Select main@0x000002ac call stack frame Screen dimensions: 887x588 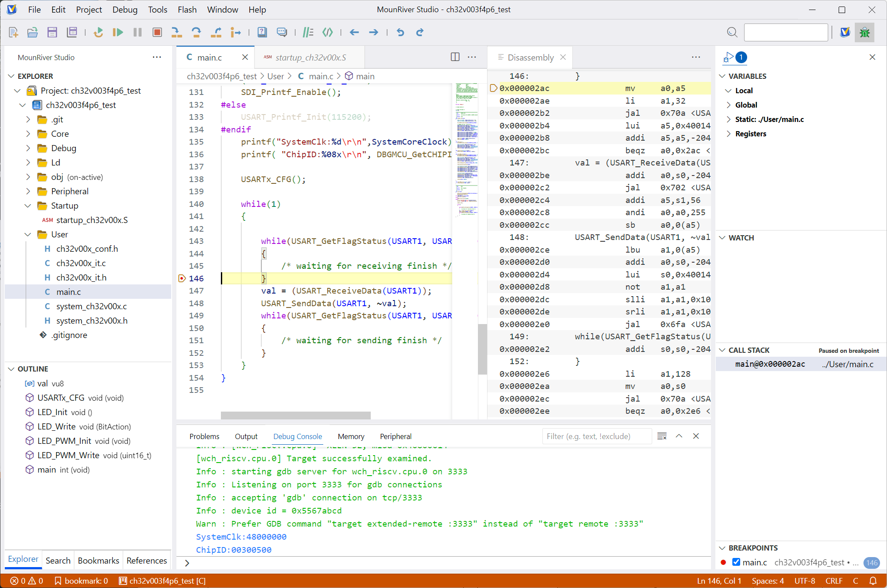(770, 364)
